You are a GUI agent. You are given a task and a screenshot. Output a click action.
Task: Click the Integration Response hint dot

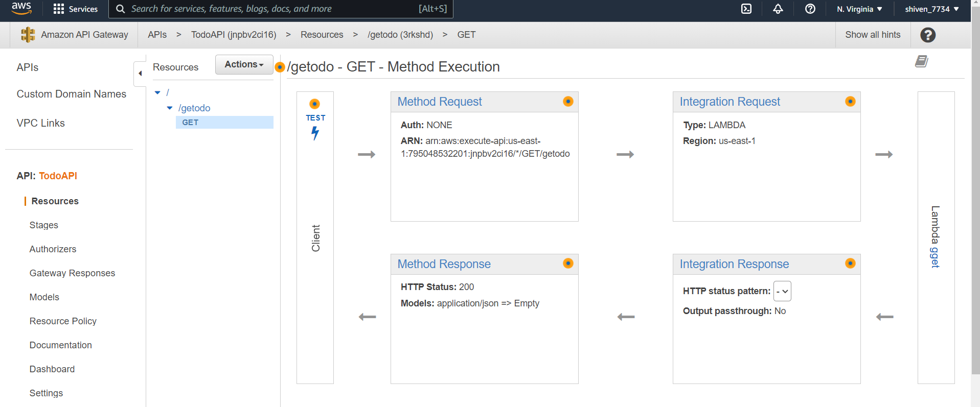click(x=850, y=264)
